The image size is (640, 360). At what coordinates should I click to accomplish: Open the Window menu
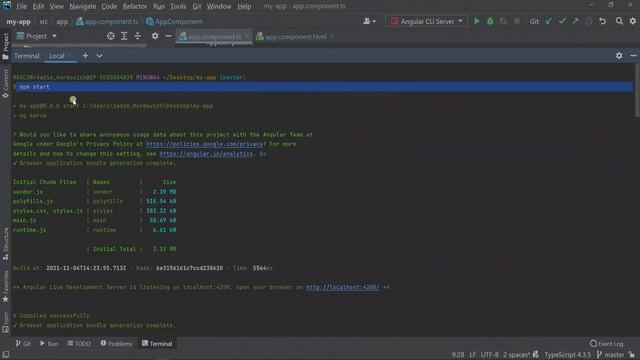(219, 7)
